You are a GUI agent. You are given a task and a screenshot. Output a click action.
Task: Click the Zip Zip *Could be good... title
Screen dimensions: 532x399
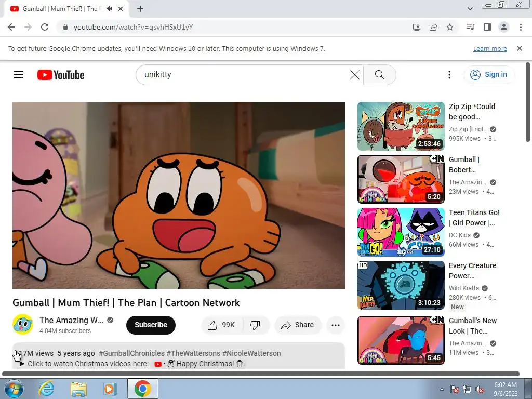tap(472, 112)
